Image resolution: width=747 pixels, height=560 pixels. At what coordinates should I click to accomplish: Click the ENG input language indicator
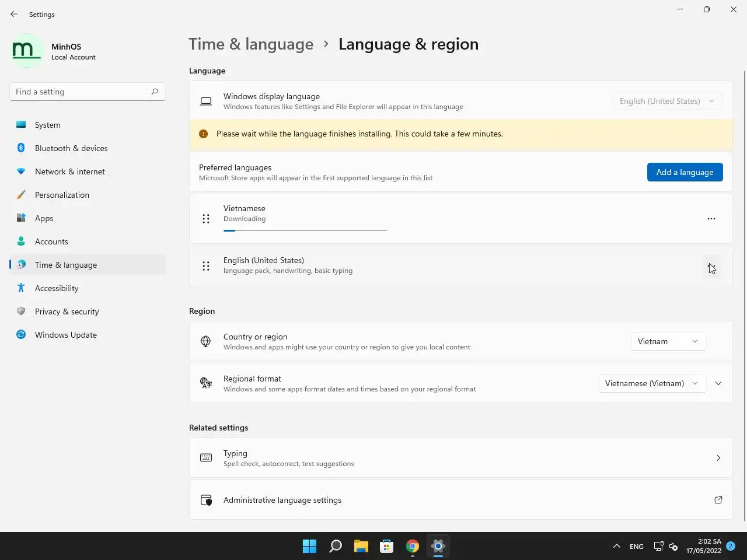point(637,547)
